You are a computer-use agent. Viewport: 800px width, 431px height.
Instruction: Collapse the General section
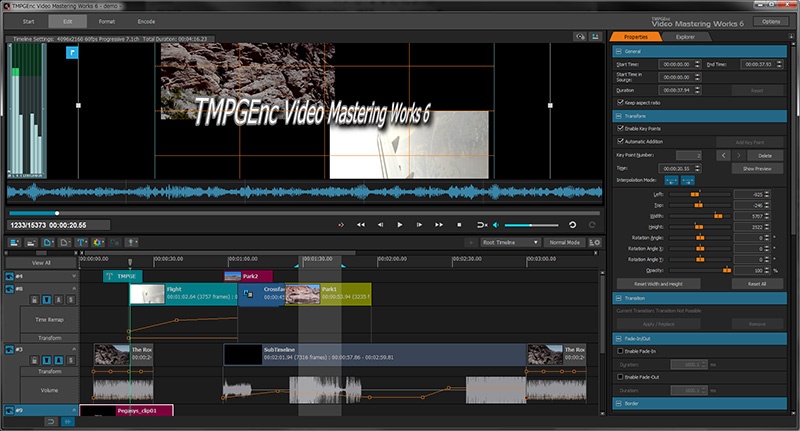[x=618, y=52]
